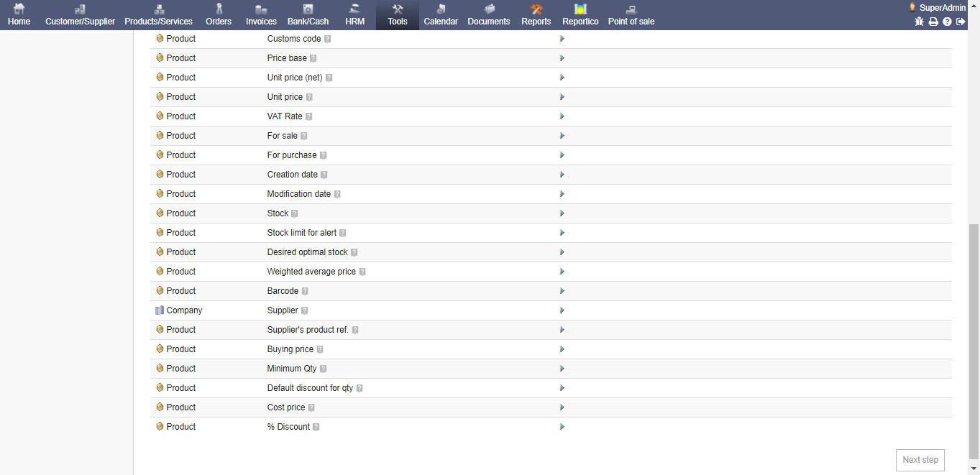Open the Orders menu
Screen dimensions: 980x475
point(219,15)
